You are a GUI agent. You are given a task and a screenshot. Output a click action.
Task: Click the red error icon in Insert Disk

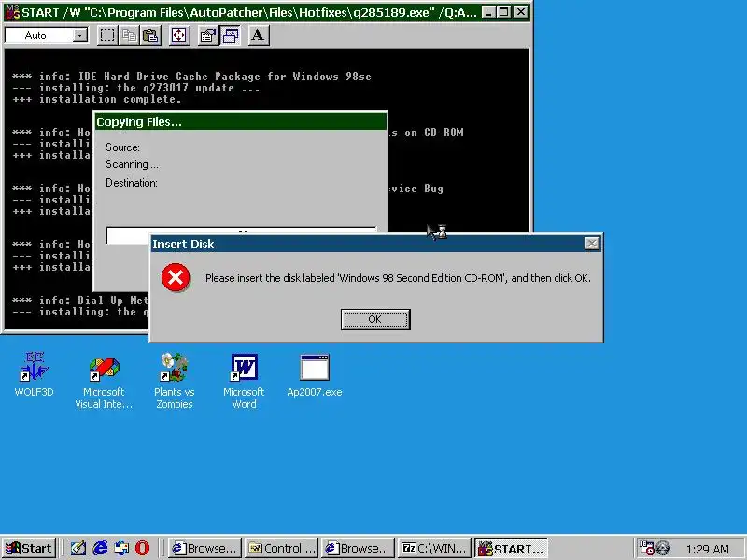pyautogui.click(x=176, y=277)
